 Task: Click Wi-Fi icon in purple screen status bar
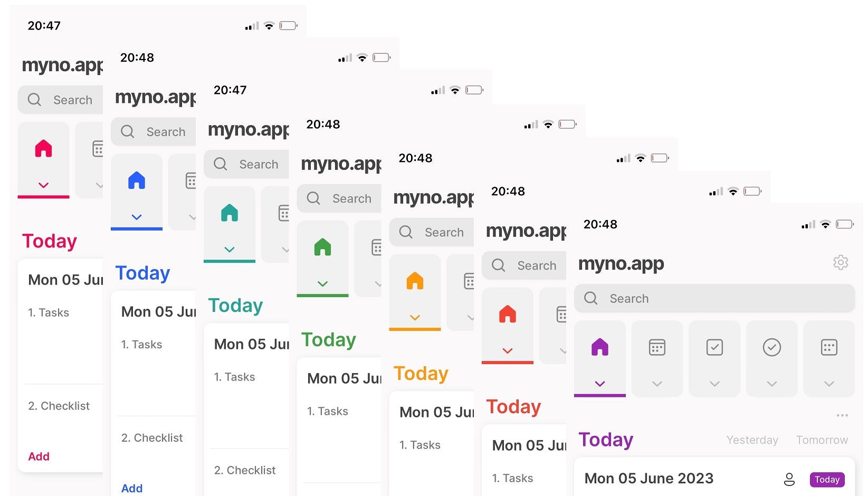(826, 224)
